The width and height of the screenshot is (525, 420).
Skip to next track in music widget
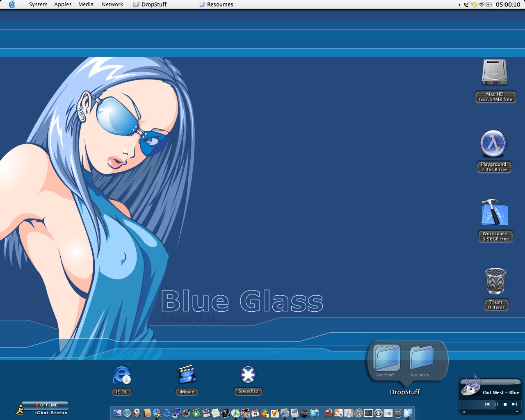pyautogui.click(x=514, y=404)
